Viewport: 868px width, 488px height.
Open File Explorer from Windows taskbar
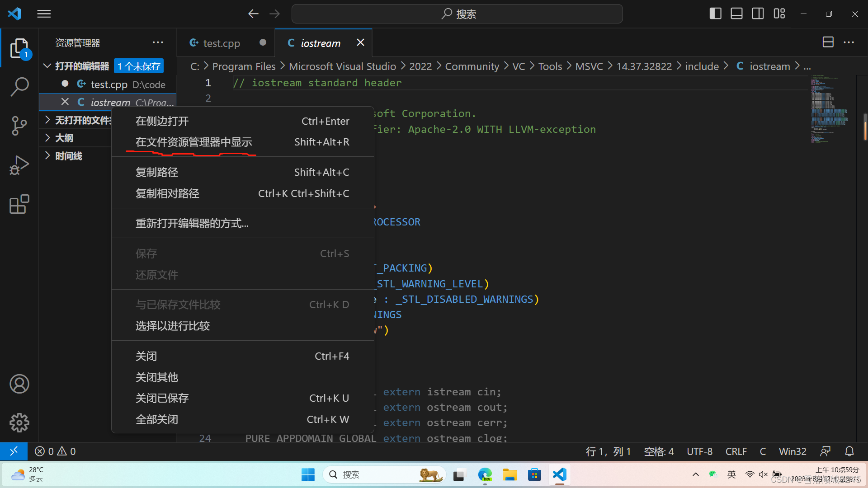pos(510,474)
